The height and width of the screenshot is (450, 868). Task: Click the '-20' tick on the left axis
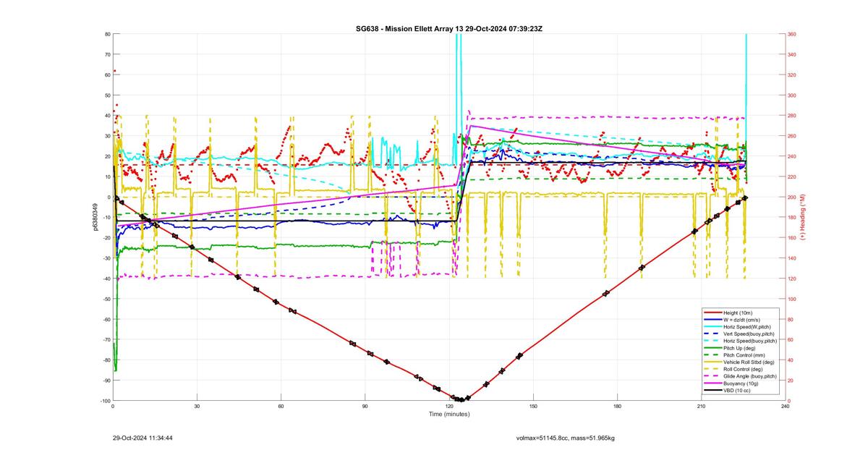106,238
